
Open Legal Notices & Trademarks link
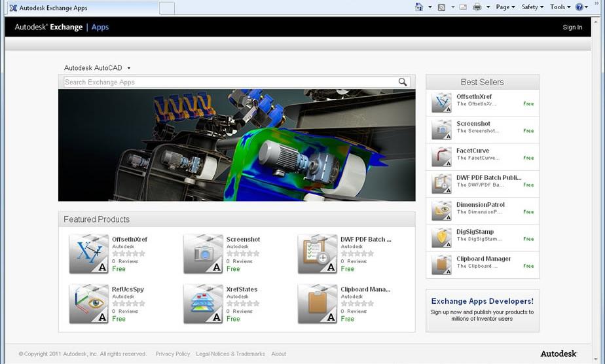[x=230, y=354]
